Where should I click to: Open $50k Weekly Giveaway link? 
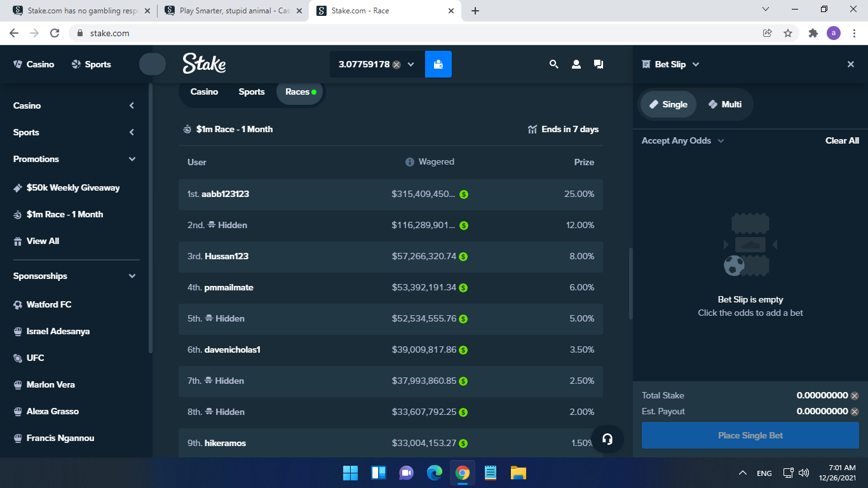coord(67,187)
